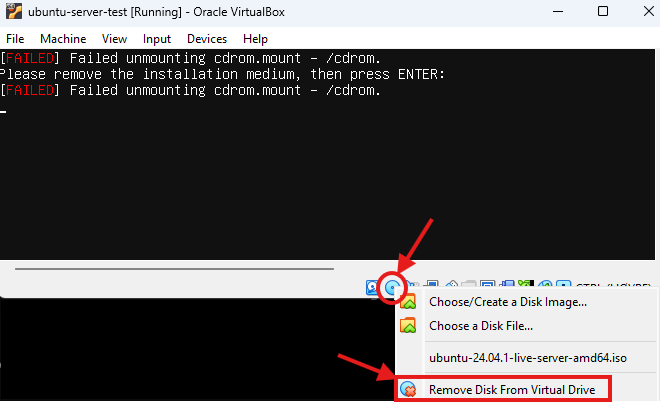Open the Help menu
The image size is (660, 403).
(255, 39)
